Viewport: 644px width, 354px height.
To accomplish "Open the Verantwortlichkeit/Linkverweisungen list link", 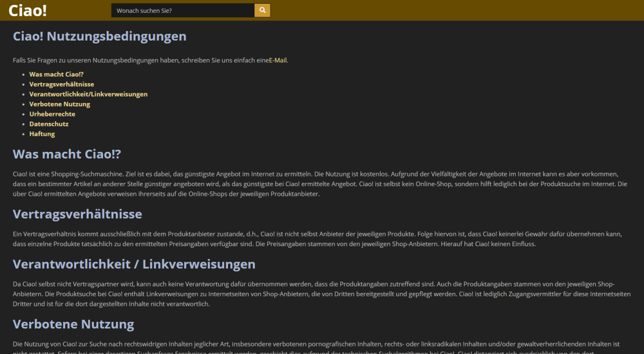I will click(89, 94).
